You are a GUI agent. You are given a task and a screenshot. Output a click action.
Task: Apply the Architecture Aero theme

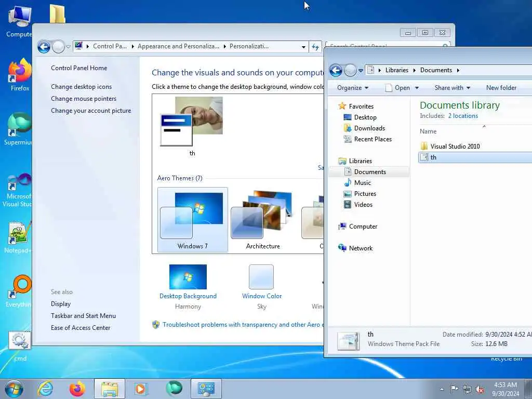[x=262, y=220]
